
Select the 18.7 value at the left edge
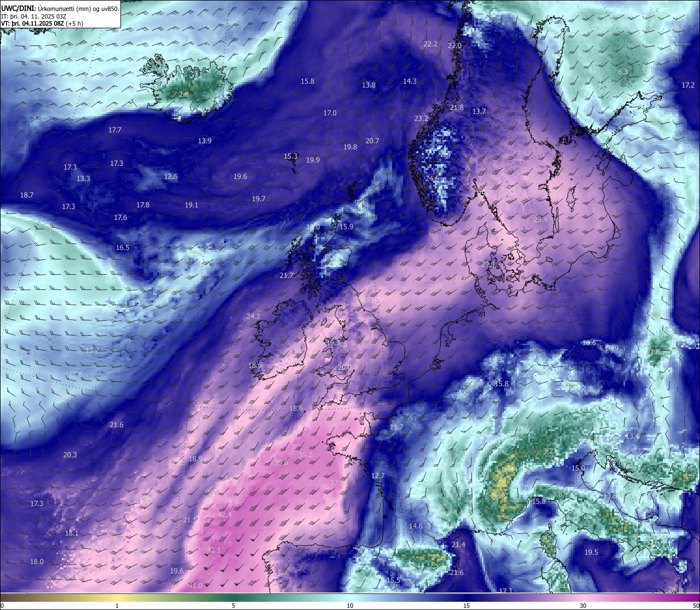[x=27, y=195]
